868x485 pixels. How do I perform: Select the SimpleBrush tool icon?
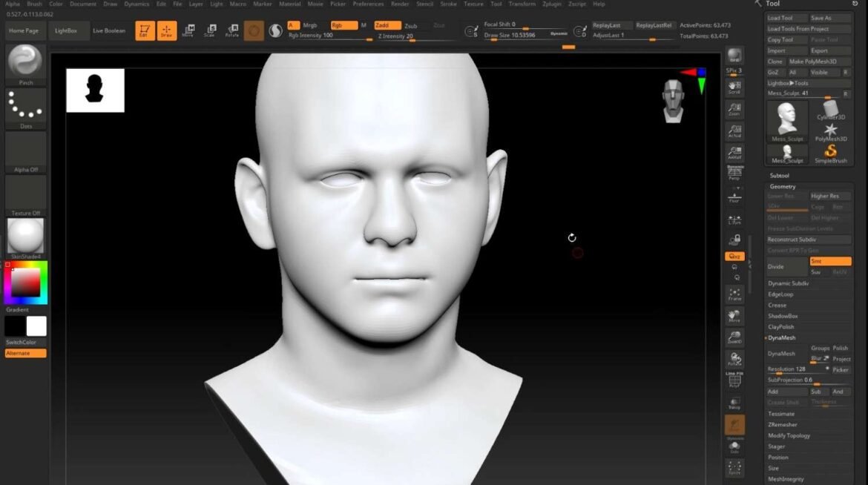tap(830, 154)
